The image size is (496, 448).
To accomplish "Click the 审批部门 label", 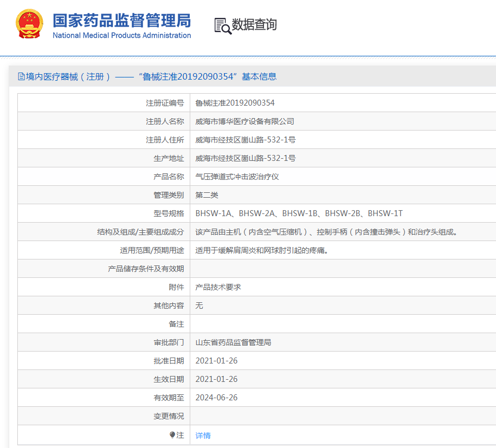I will 169,342.
